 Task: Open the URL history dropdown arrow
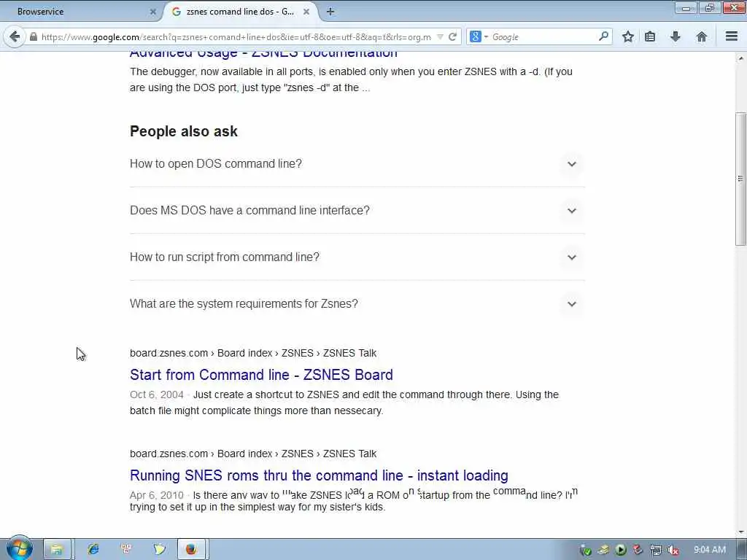(x=440, y=36)
